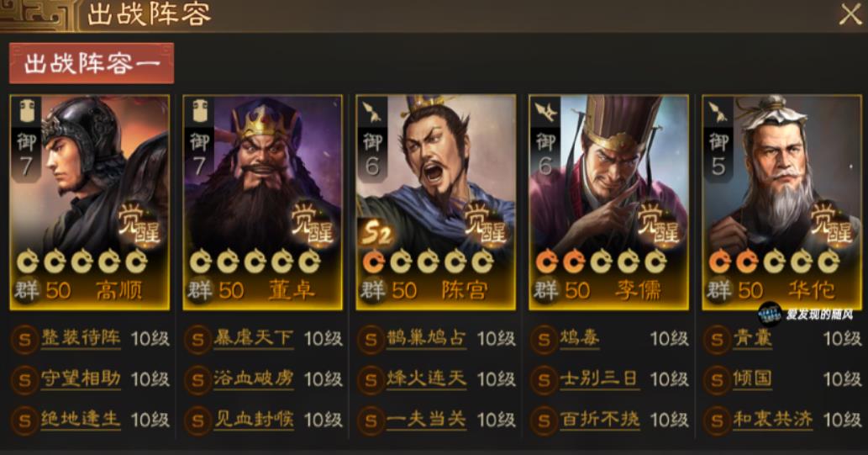Open the 高顺 hero card
This screenshot has height=455, width=868.
pyautogui.click(x=90, y=203)
